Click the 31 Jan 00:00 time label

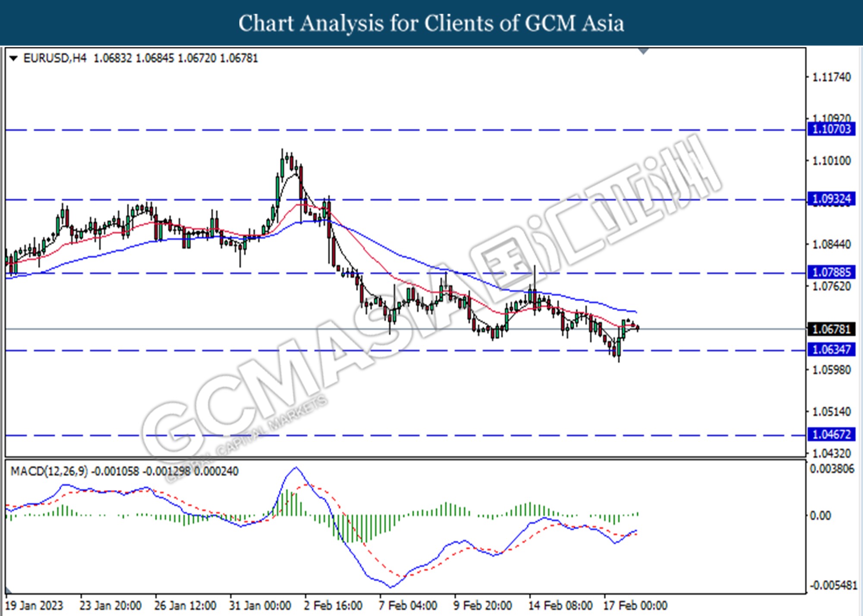(260, 606)
